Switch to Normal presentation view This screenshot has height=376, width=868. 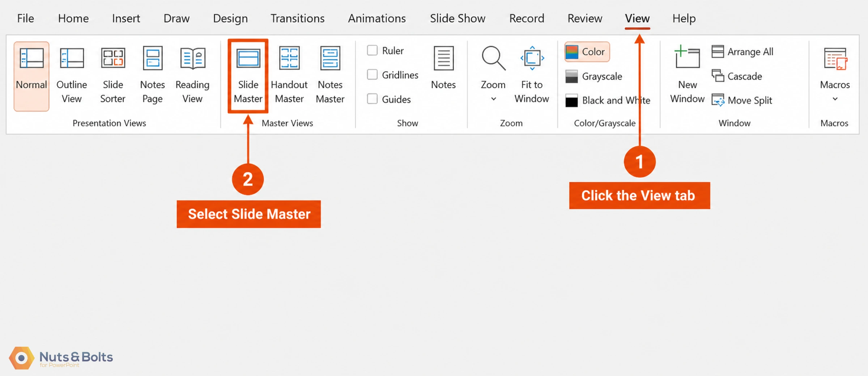[31, 76]
